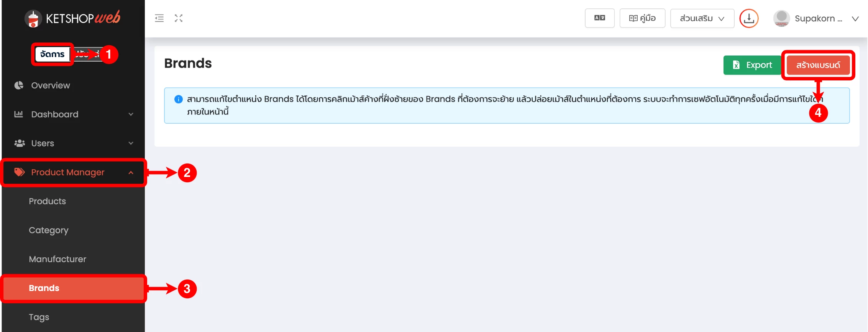868x332 pixels.
Task: Collapse the sidebar with menu fold icon
Action: point(159,18)
